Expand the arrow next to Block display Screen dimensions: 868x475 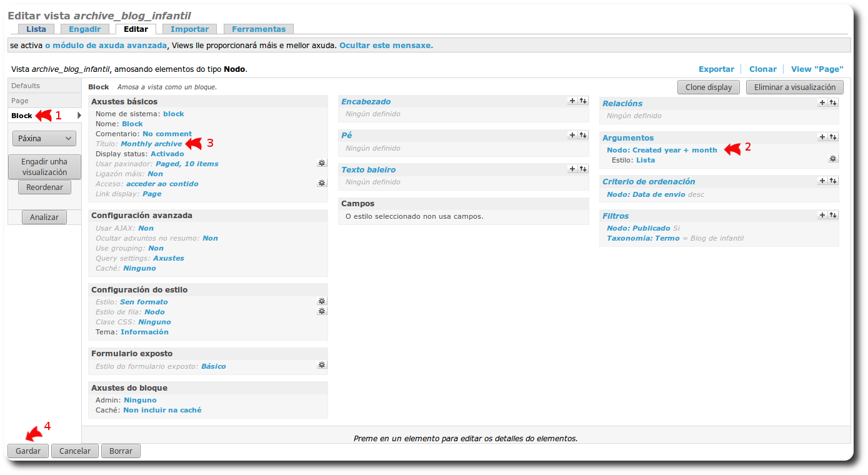click(x=79, y=115)
